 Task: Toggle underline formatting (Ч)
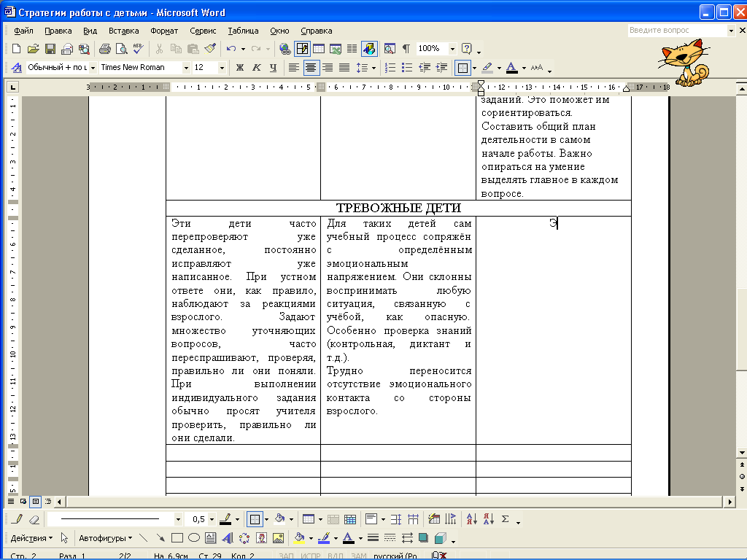coord(273,68)
